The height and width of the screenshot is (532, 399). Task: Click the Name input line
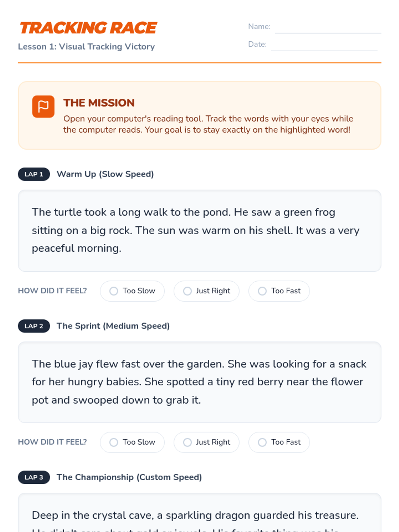328,28
